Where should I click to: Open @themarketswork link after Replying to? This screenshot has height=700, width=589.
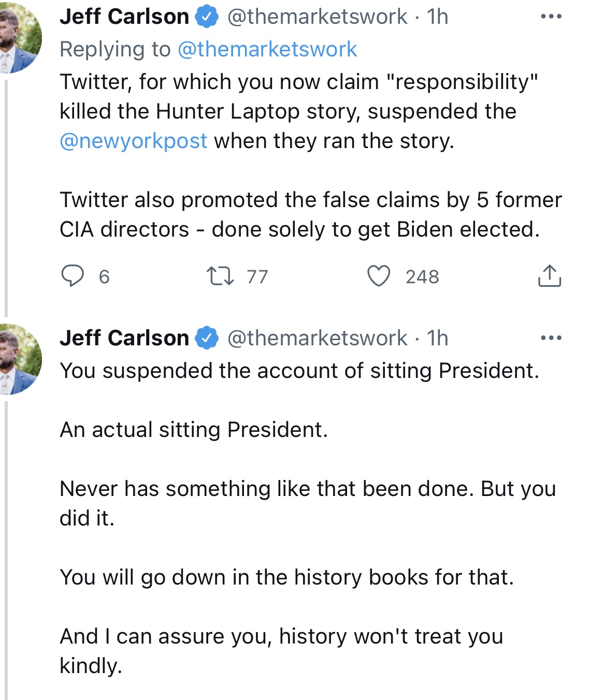pyautogui.click(x=267, y=50)
